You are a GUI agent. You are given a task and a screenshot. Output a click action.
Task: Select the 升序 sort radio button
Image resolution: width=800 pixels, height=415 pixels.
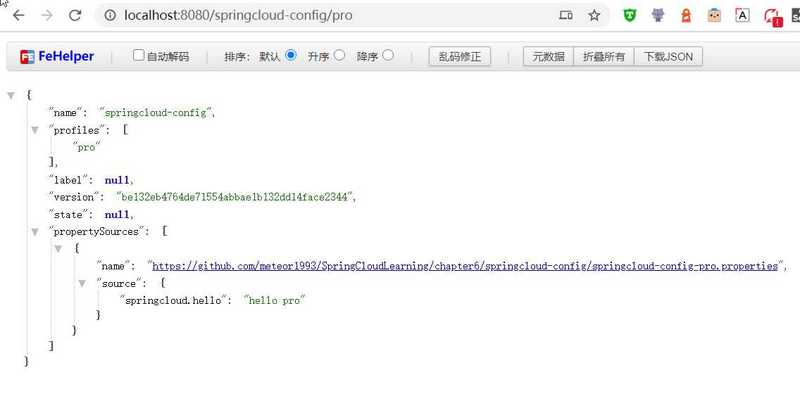pos(339,55)
